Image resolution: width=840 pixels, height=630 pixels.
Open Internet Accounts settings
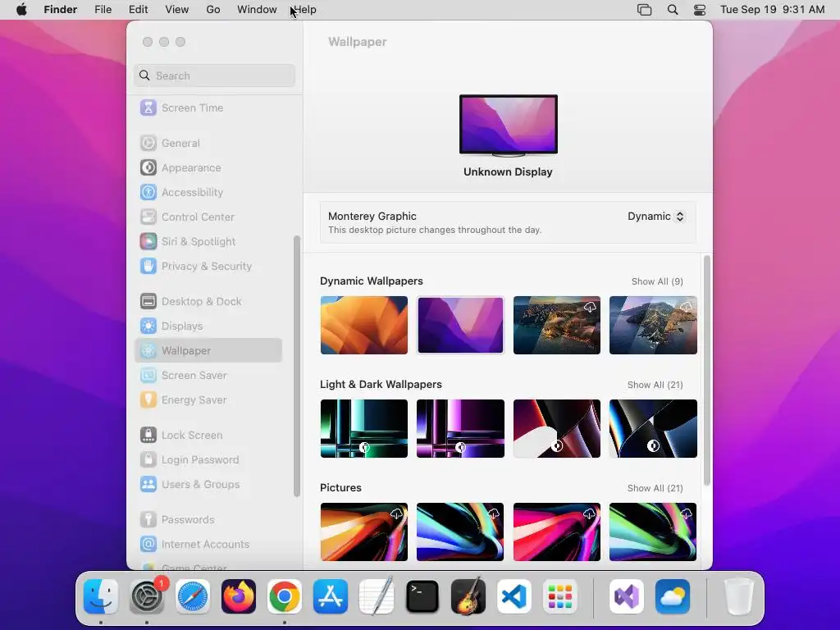pos(208,545)
